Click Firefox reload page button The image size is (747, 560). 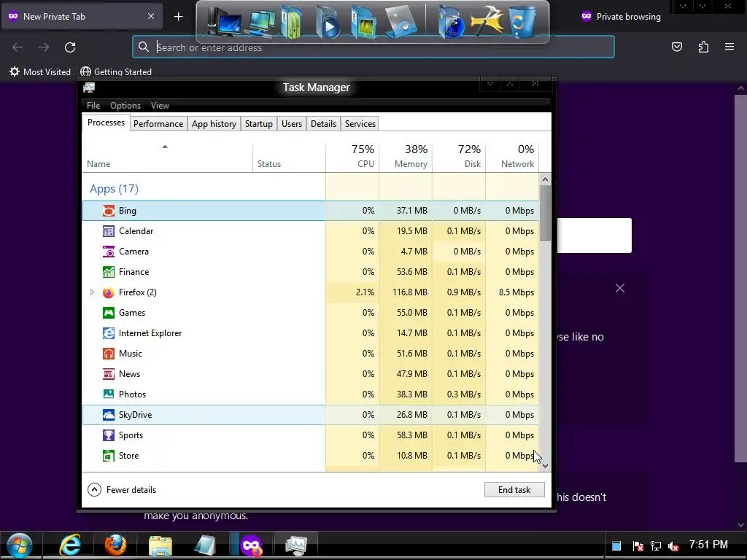click(70, 47)
